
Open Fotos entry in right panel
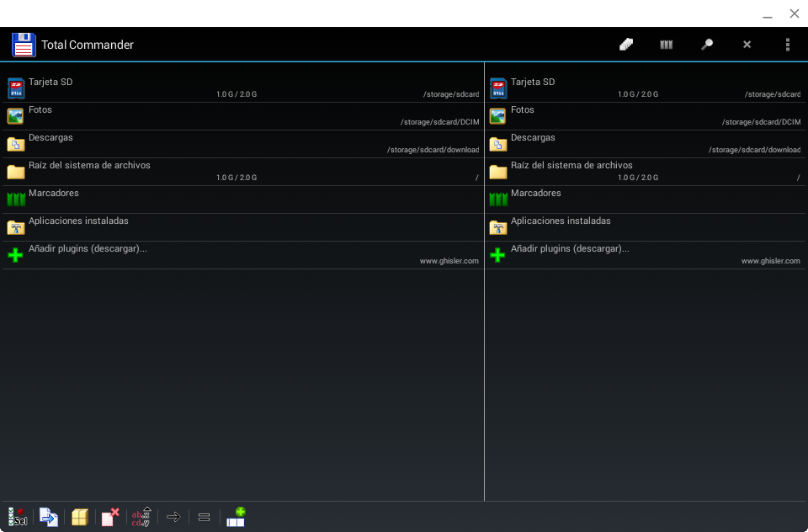point(646,116)
